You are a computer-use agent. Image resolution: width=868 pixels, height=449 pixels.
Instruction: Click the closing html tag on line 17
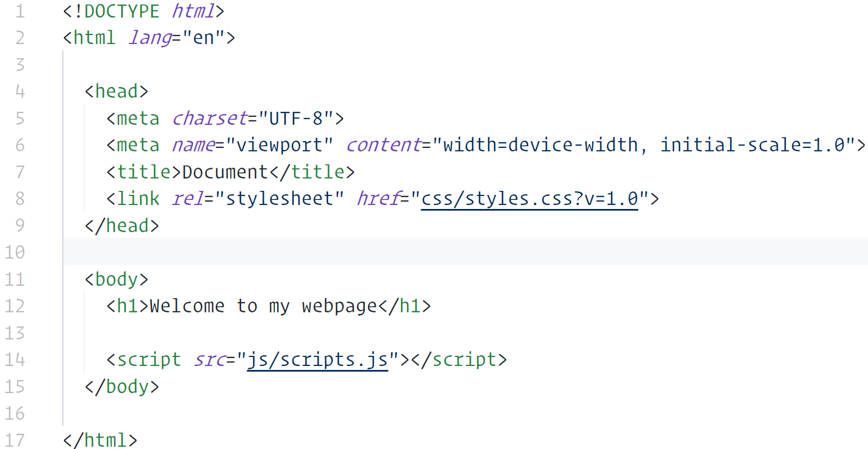click(99, 440)
